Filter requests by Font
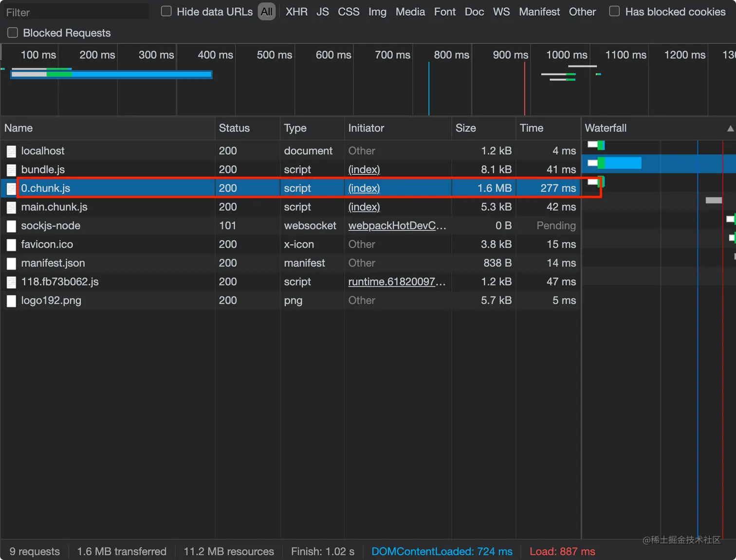 [445, 12]
